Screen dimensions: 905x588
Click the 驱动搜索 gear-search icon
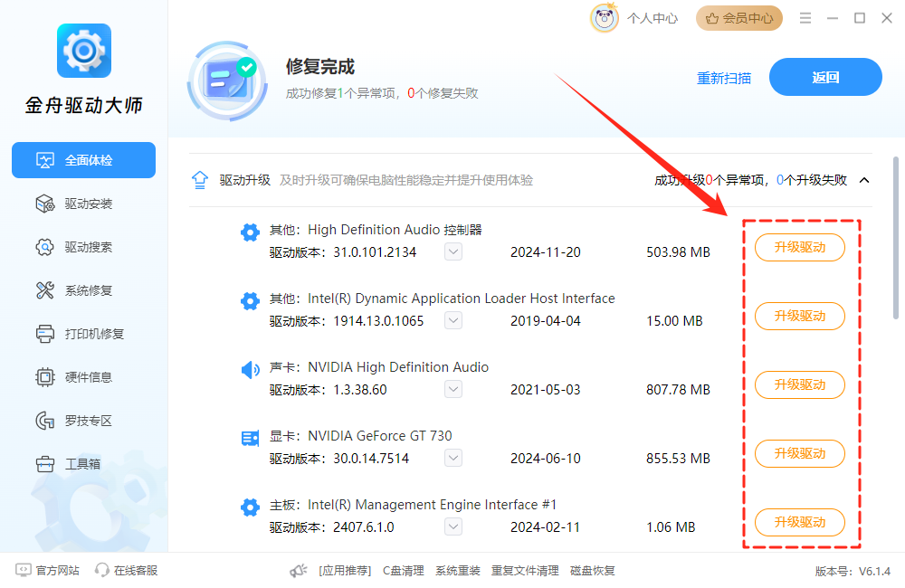point(45,247)
